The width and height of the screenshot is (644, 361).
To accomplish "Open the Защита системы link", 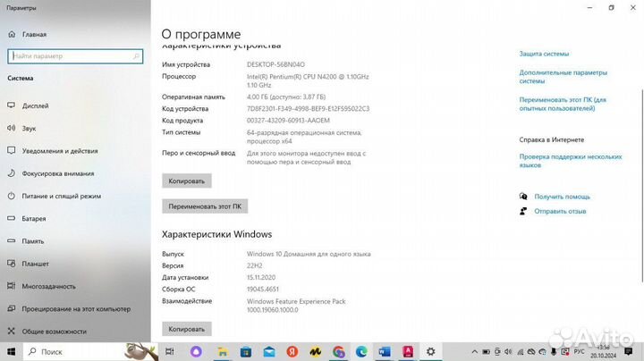I will pos(544,54).
